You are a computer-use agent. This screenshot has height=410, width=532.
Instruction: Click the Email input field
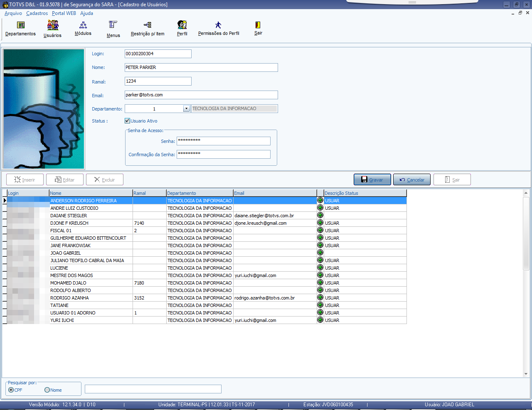pos(201,95)
